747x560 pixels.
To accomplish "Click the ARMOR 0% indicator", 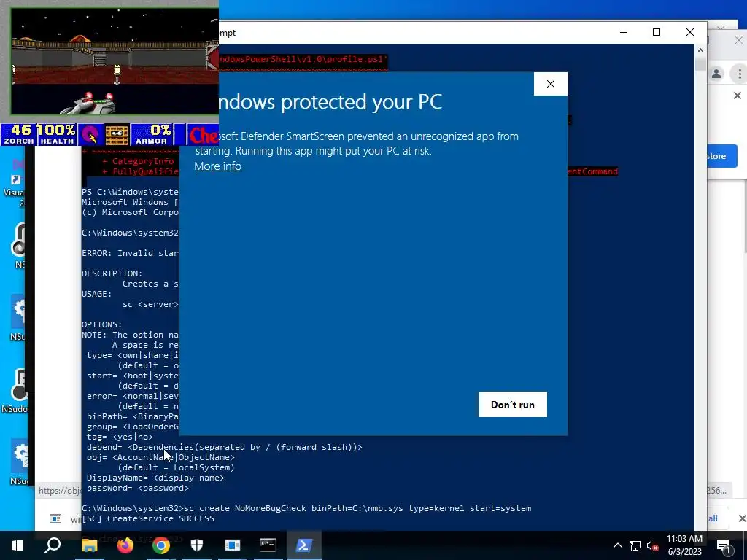I will pos(152,134).
